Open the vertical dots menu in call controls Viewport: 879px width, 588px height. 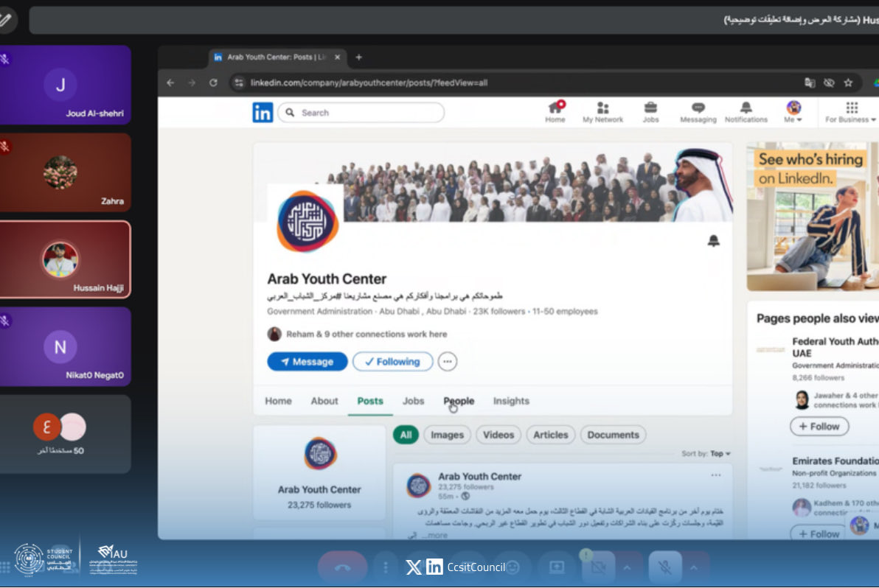click(385, 567)
